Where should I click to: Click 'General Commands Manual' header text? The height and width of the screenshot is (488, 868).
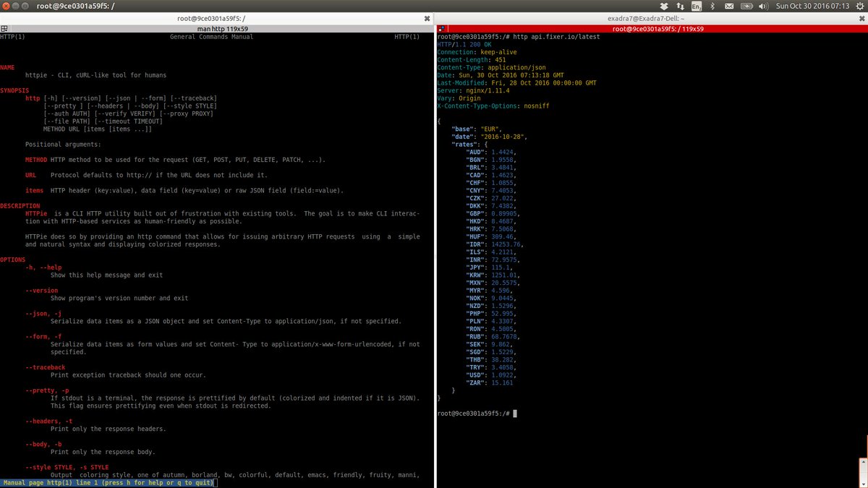tap(211, 37)
